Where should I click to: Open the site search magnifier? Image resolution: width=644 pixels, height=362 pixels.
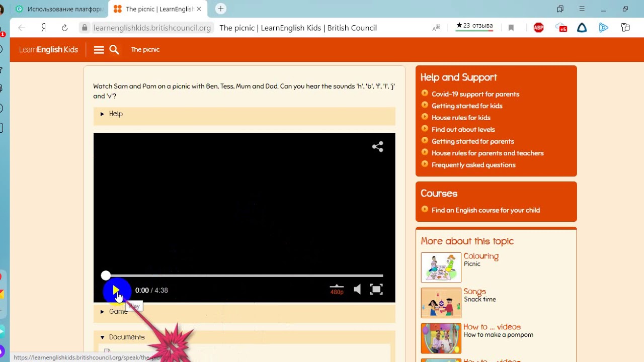[x=114, y=50]
